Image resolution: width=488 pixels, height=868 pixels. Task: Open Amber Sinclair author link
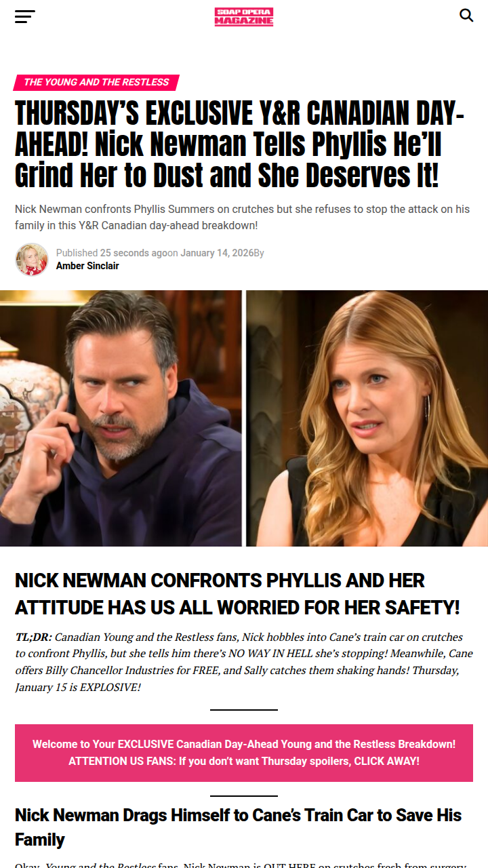87,266
